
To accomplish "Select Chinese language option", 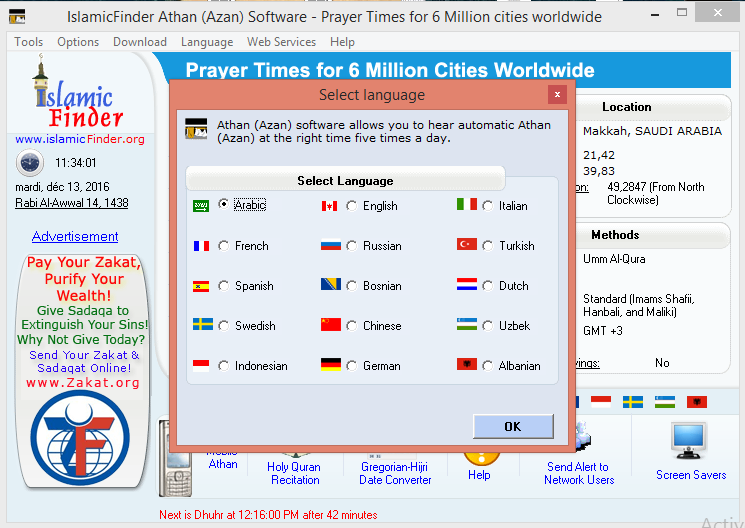I will coord(352,326).
